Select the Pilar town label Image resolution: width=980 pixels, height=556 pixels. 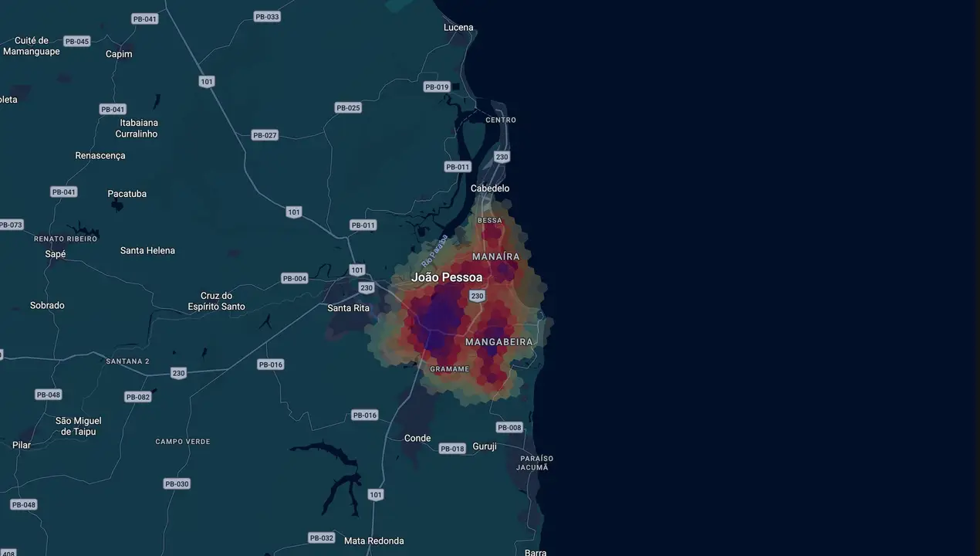(x=22, y=446)
